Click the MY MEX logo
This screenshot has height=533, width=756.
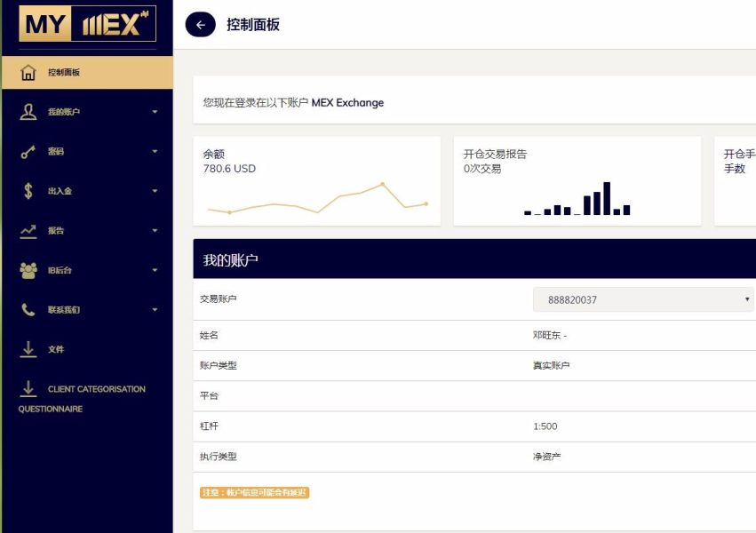click(x=87, y=24)
